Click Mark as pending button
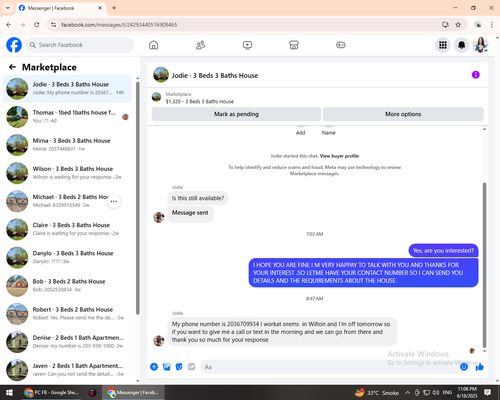This screenshot has height=400, width=500. (236, 114)
